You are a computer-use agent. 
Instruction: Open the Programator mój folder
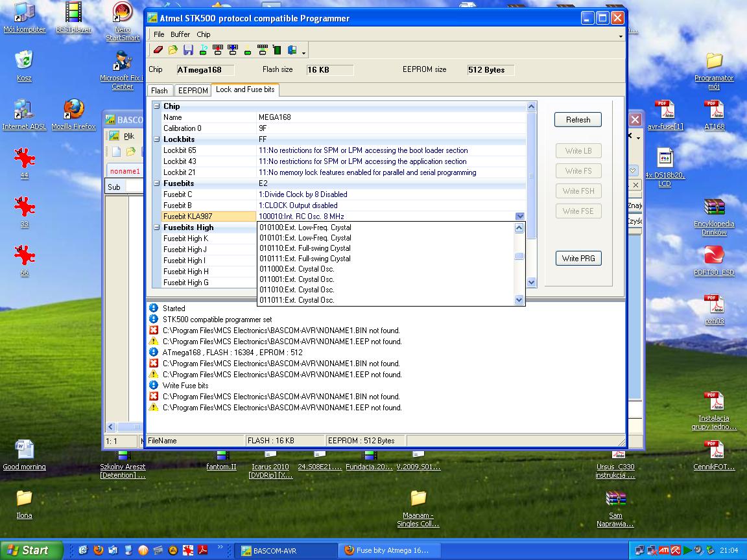tap(714, 71)
